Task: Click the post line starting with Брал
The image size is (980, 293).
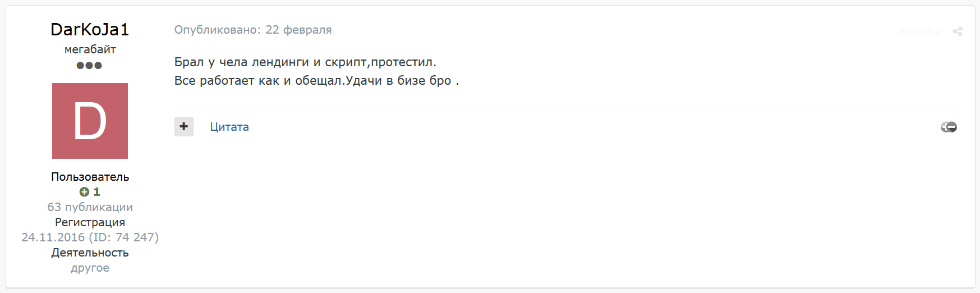Action: [x=305, y=62]
